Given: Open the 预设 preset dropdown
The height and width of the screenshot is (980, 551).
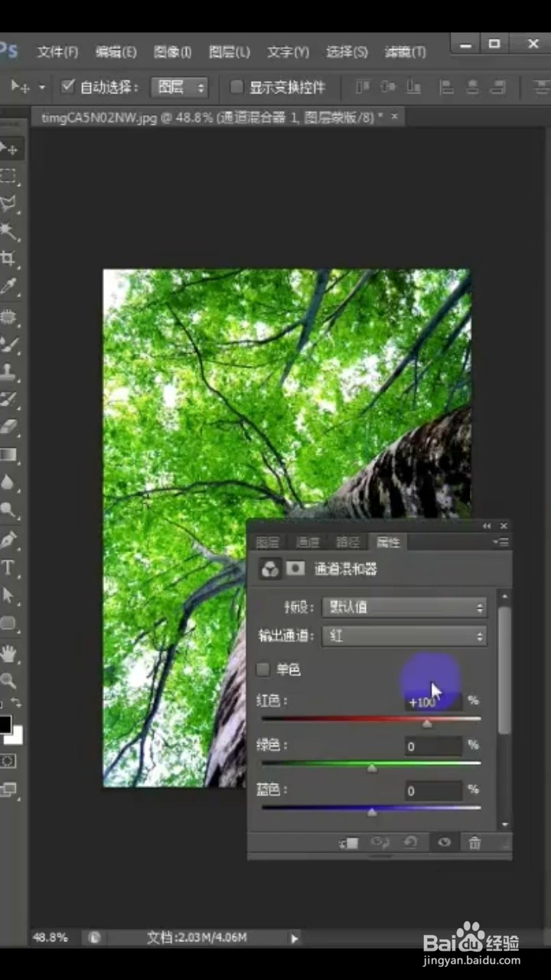Looking at the screenshot, I should coord(404,607).
